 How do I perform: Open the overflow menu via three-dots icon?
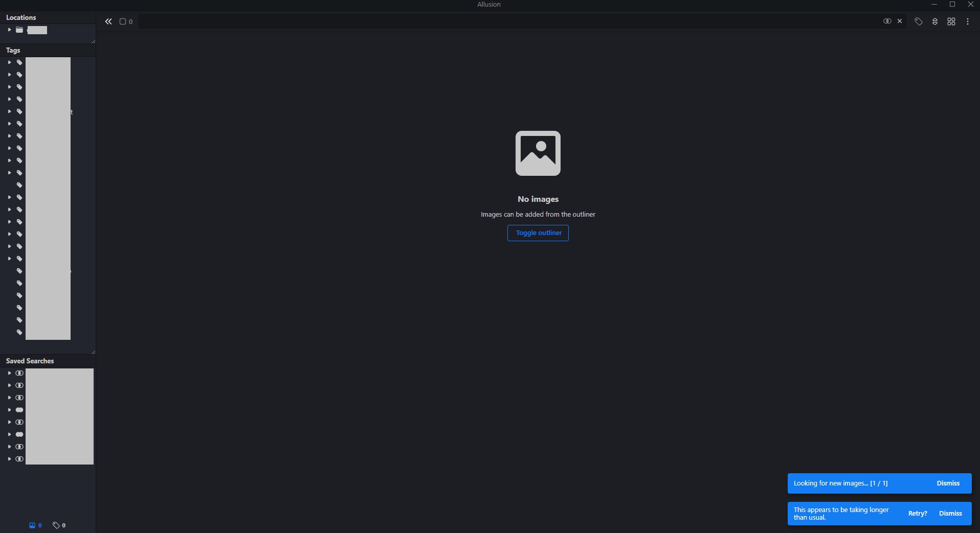coord(968,21)
